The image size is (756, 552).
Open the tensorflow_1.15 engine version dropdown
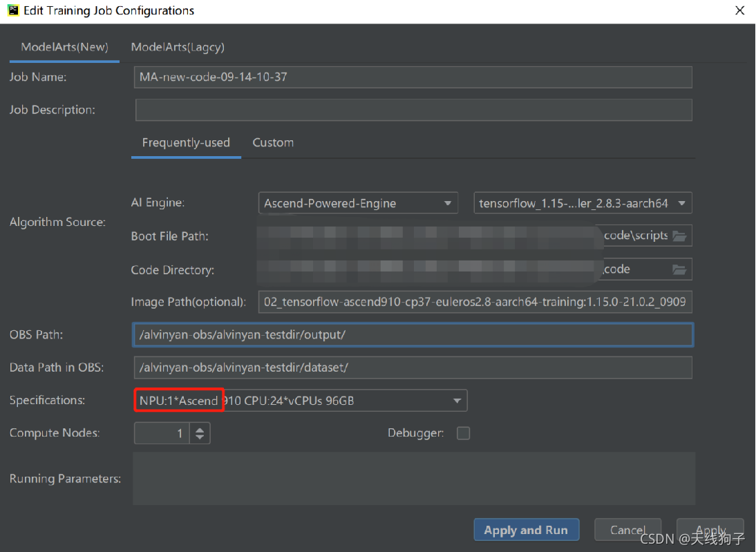(x=583, y=203)
